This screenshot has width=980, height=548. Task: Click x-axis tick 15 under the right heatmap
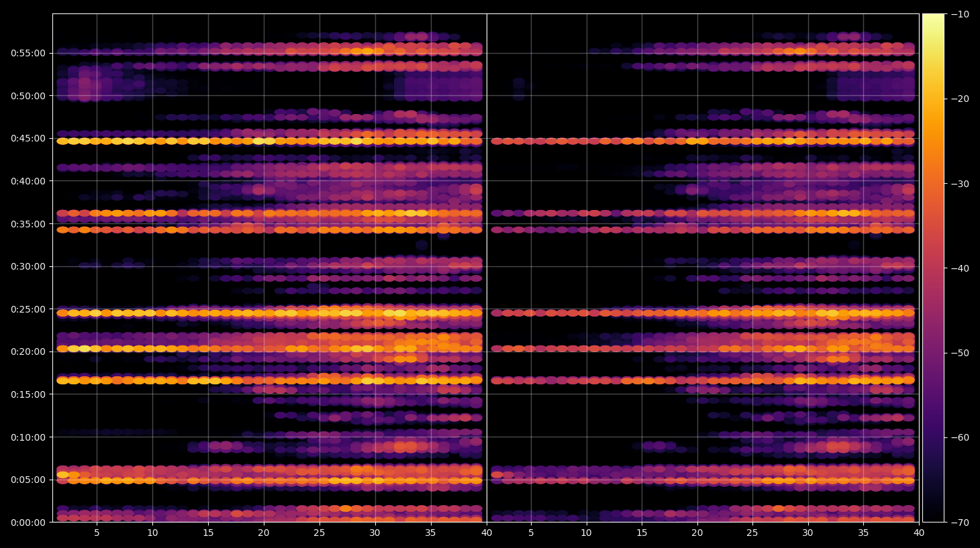642,533
